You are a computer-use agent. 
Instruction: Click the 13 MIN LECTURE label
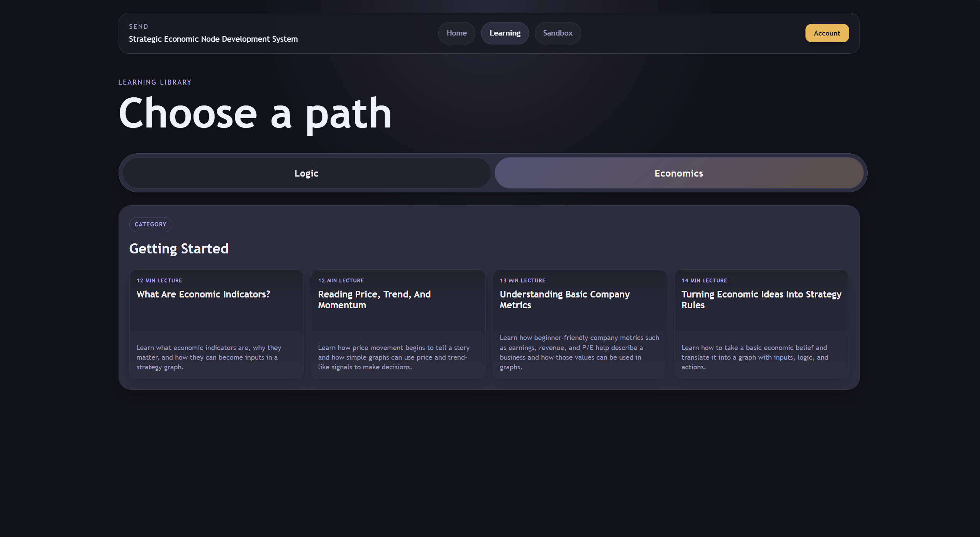pos(522,280)
